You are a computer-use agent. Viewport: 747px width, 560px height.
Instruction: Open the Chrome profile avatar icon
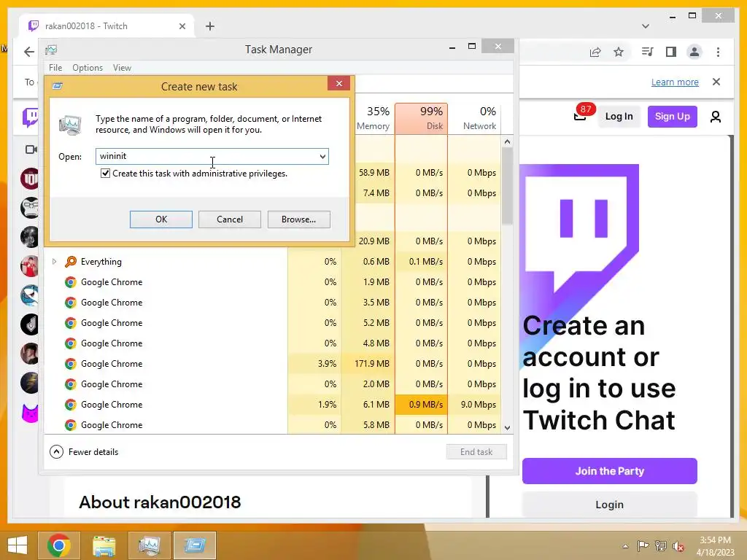coord(694,52)
